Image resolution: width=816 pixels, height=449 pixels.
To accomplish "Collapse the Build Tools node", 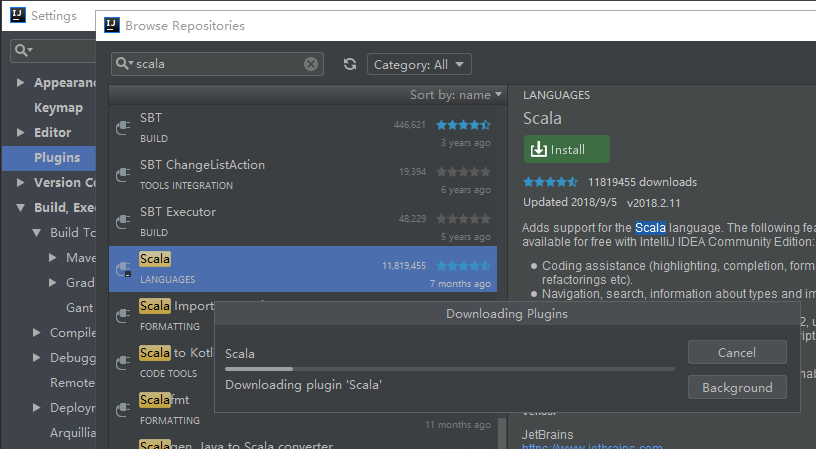I will (x=36, y=233).
